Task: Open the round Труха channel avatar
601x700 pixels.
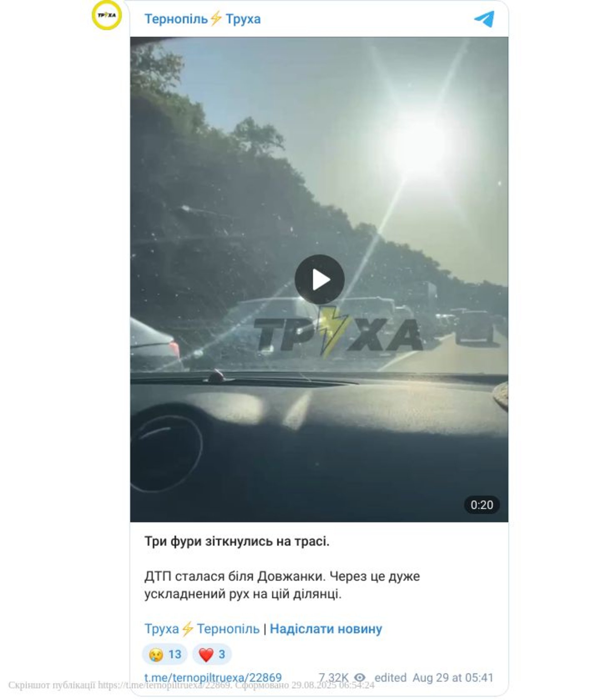Action: [107, 15]
